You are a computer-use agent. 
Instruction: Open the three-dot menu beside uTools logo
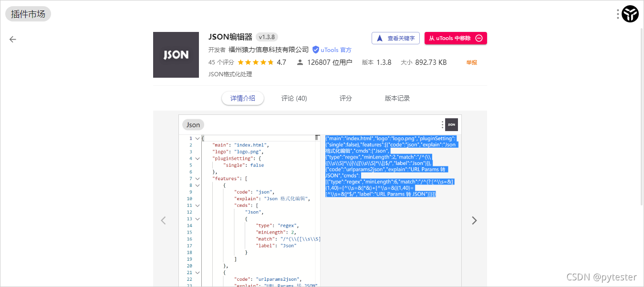point(618,14)
